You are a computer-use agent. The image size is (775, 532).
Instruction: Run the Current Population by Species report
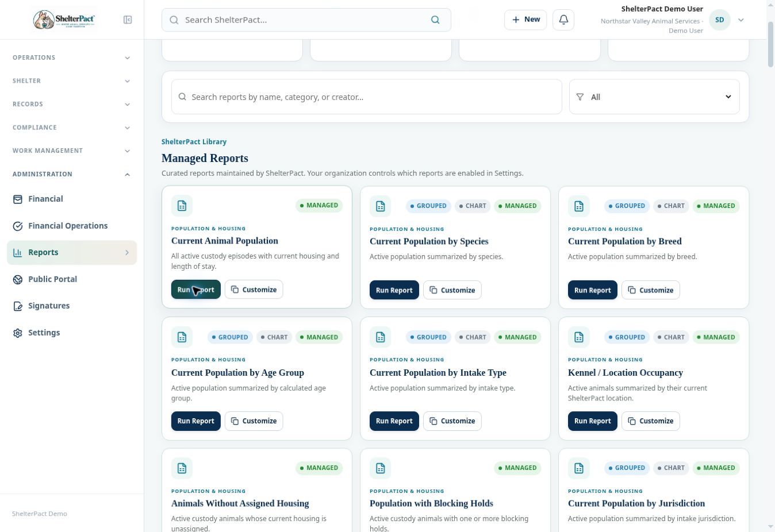tap(394, 290)
